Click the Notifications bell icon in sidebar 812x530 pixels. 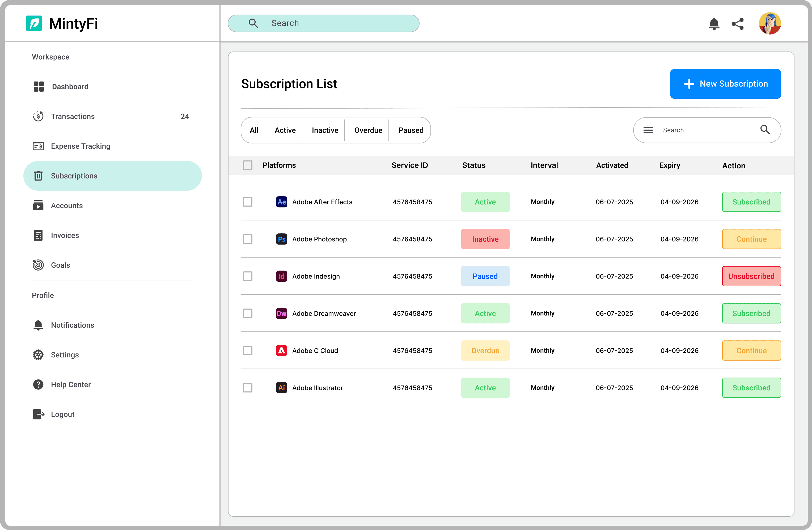[x=38, y=325]
